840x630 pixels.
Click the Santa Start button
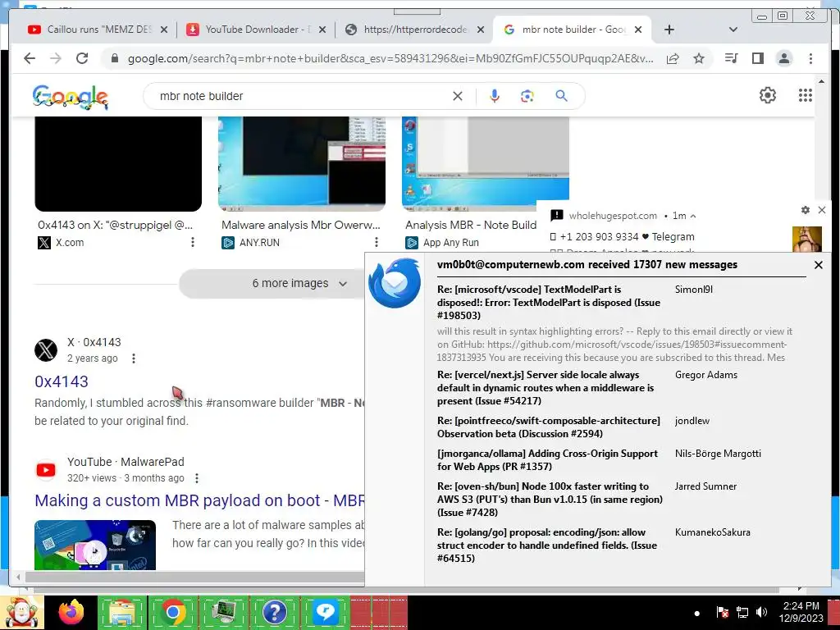(x=21, y=612)
